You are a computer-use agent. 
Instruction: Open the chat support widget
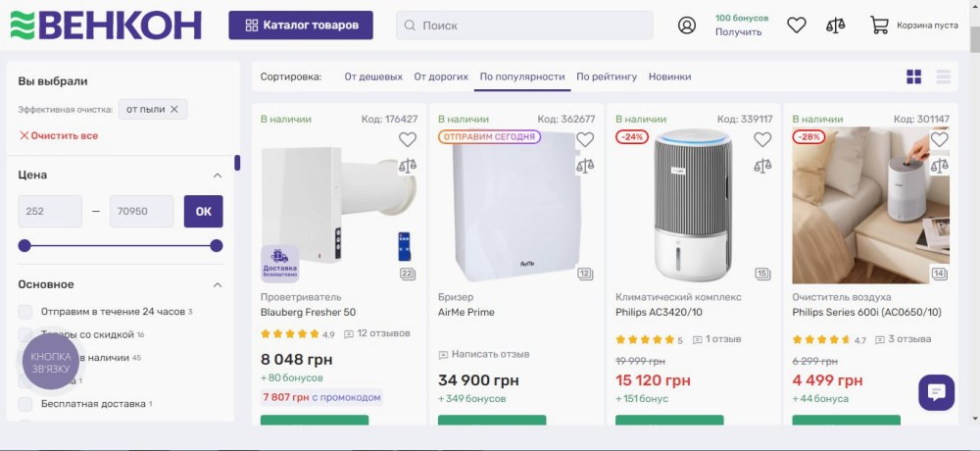(936, 392)
